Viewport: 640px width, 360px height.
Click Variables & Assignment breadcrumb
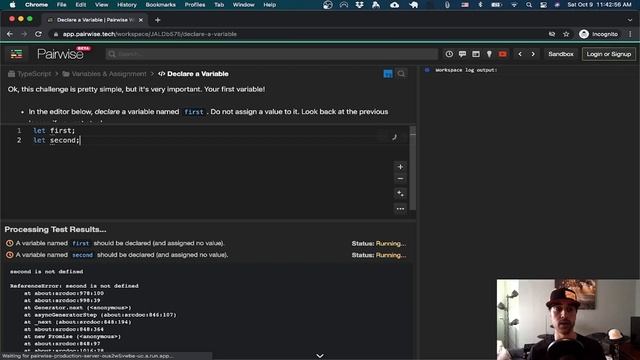pyautogui.click(x=104, y=73)
